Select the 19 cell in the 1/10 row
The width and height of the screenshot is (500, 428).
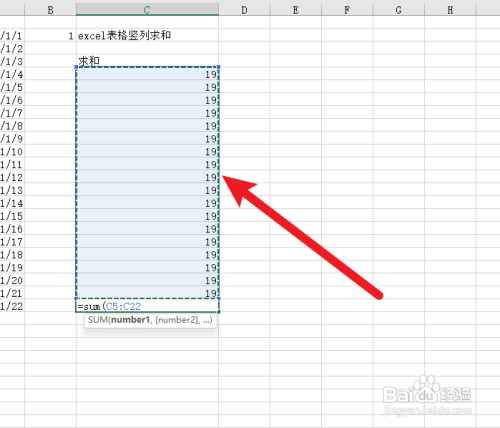pyautogui.click(x=147, y=151)
